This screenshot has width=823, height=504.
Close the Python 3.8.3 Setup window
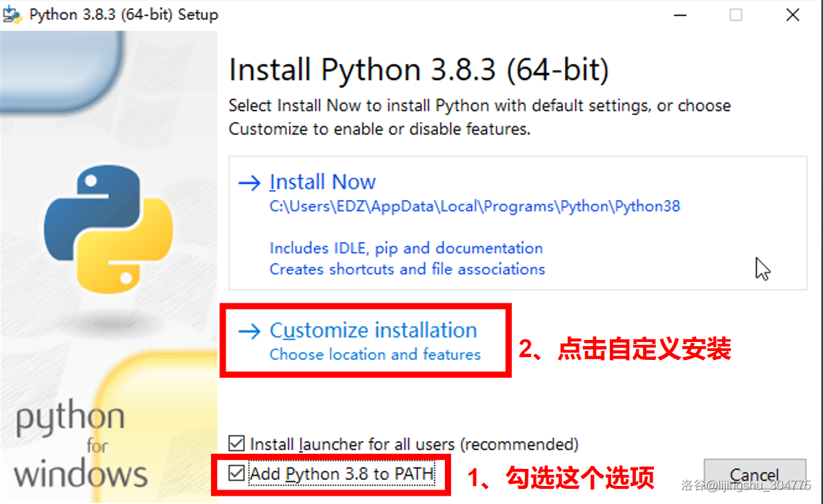pyautogui.click(x=793, y=14)
